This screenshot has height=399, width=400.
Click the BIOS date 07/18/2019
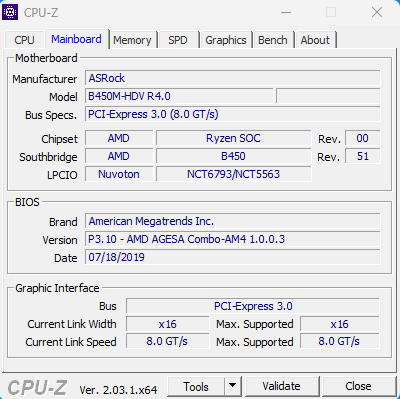233,257
